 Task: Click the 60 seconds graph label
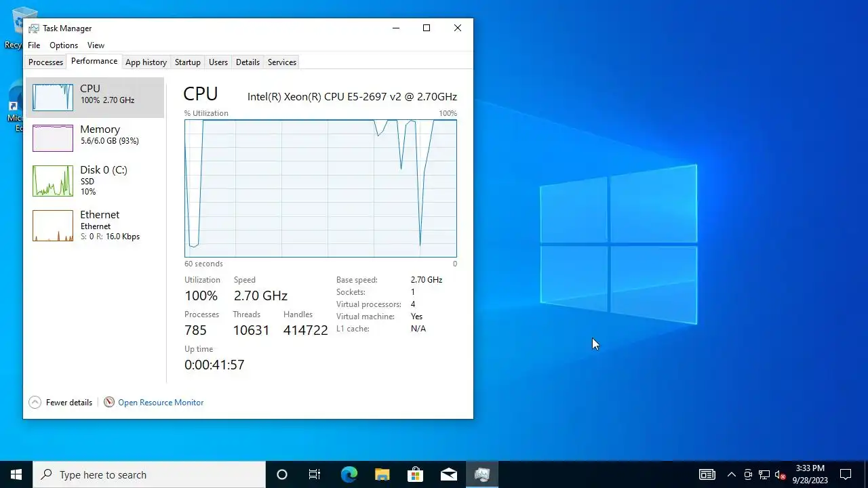[x=203, y=264]
